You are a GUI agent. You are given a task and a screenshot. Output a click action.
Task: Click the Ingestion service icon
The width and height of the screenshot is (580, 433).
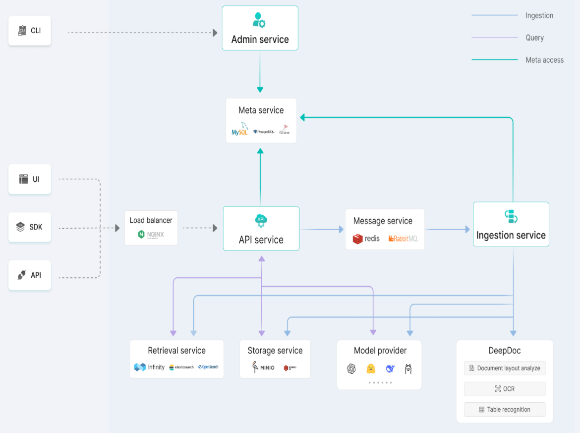tap(511, 216)
